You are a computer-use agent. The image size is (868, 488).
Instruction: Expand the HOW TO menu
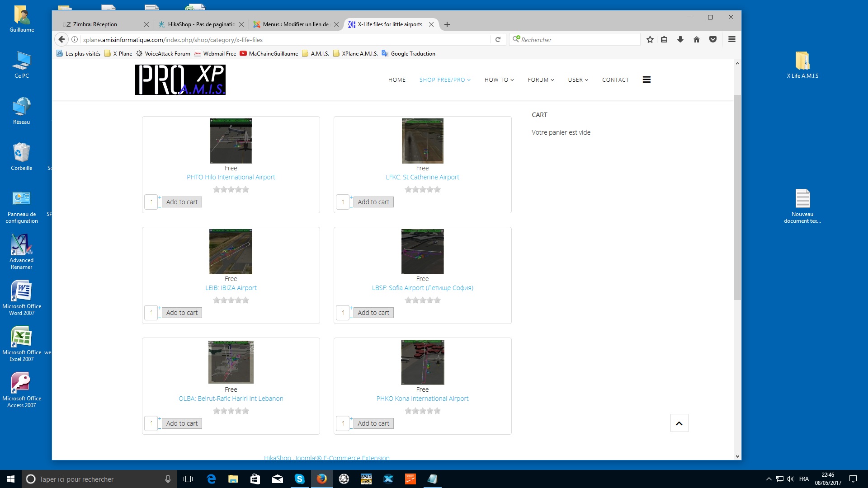(499, 80)
